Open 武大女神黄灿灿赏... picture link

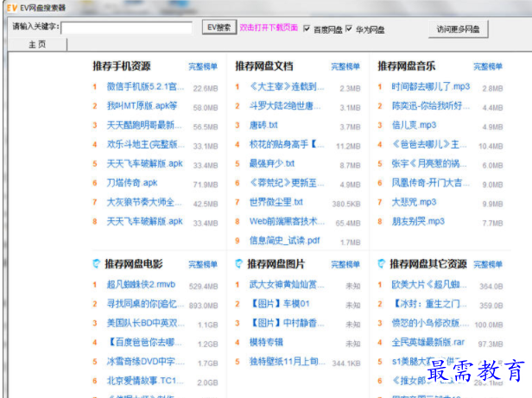(x=287, y=284)
